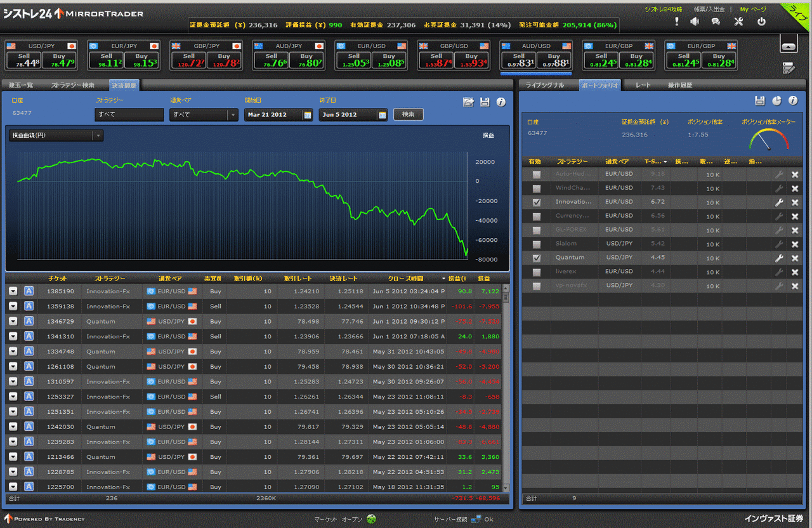Open the portfolio pie chart icon
This screenshot has height=528, width=812.
click(x=776, y=100)
